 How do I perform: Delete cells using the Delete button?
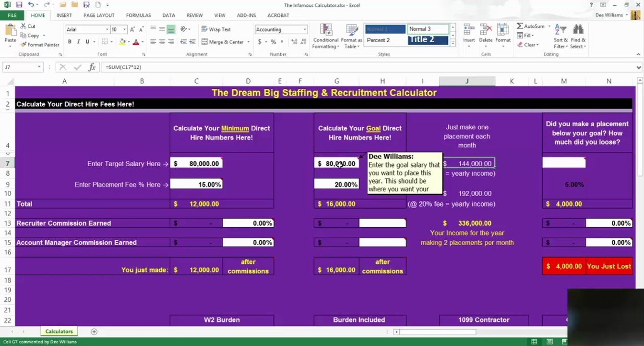click(486, 36)
